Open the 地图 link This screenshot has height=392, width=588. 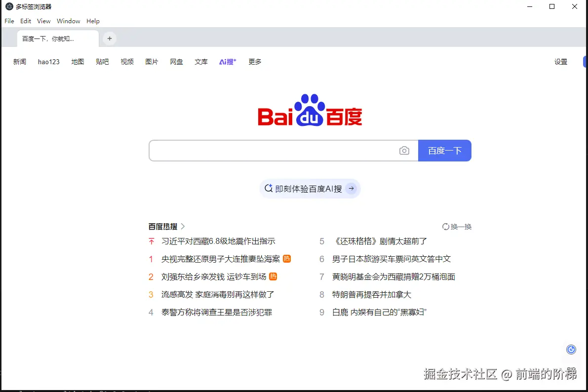pos(78,62)
